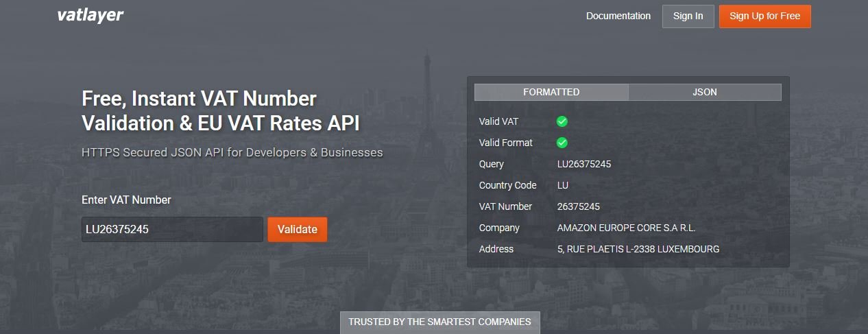
Task: Click the Address label
Action: [x=496, y=249]
